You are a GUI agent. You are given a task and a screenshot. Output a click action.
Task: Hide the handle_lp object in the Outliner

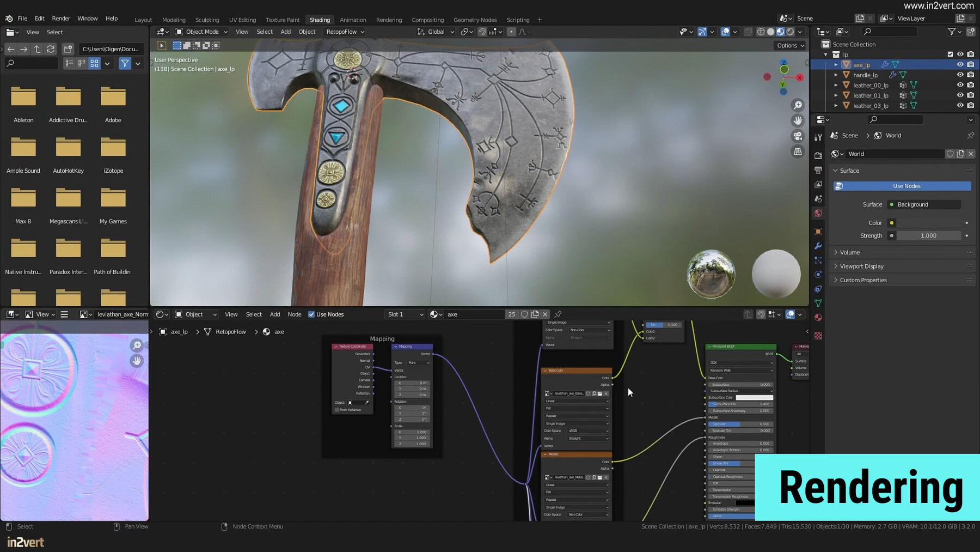point(960,75)
